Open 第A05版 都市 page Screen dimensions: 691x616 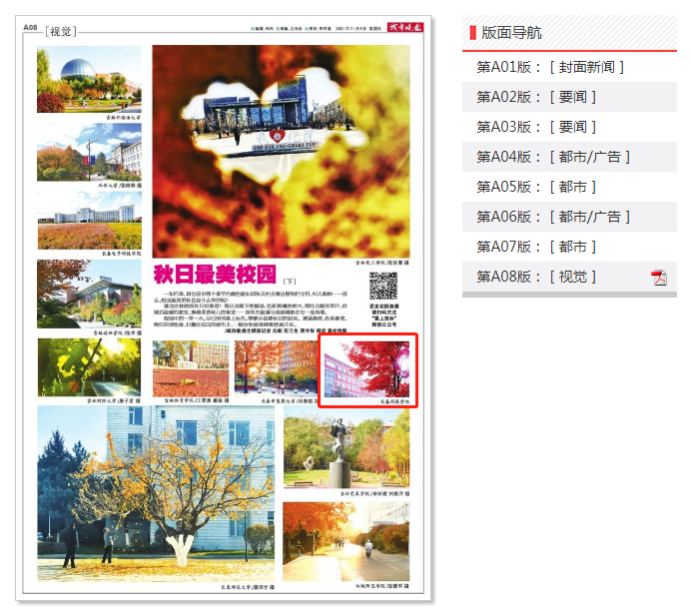coord(536,187)
